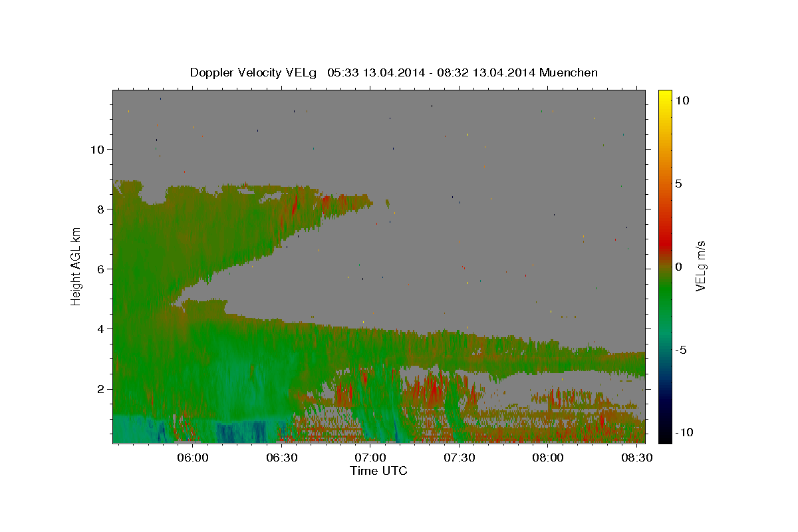
Task: Click the Doppler Velocity VELg plot title
Action: pyautogui.click(x=394, y=72)
